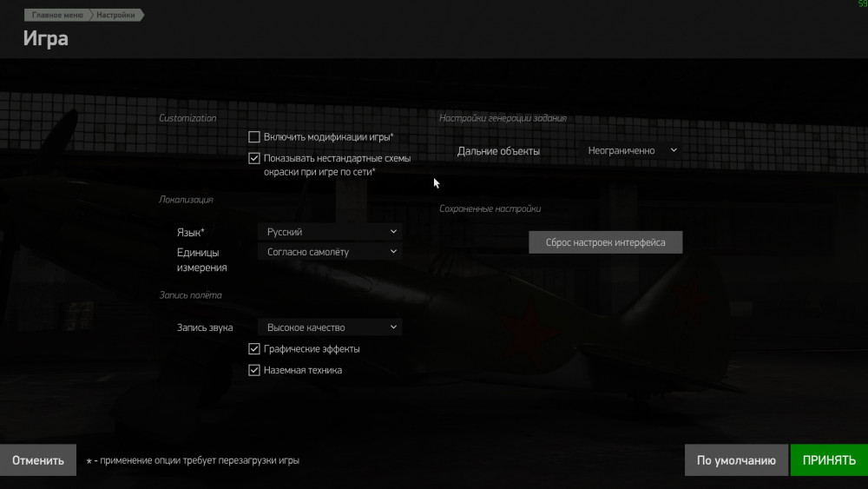Click the Дальние объекты label

tap(498, 151)
